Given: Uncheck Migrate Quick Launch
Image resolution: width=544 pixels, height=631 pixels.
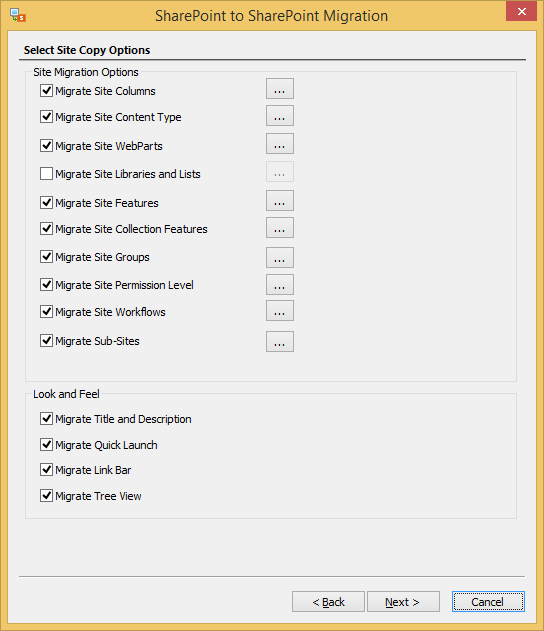Looking at the screenshot, I should (46, 445).
